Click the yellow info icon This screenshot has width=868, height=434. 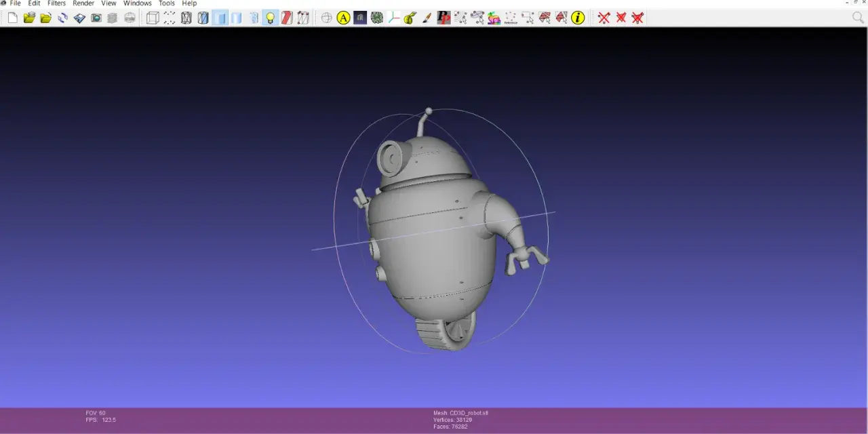tap(578, 18)
